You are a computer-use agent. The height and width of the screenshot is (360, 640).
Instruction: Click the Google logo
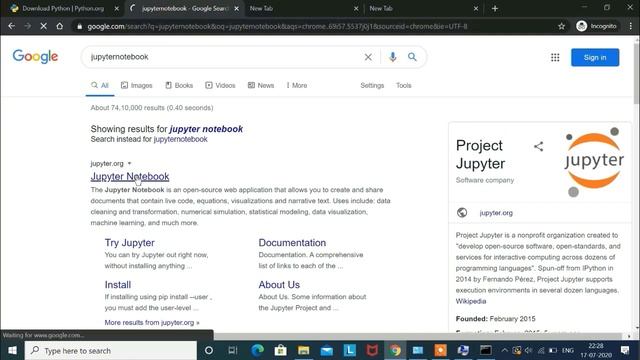click(x=35, y=57)
